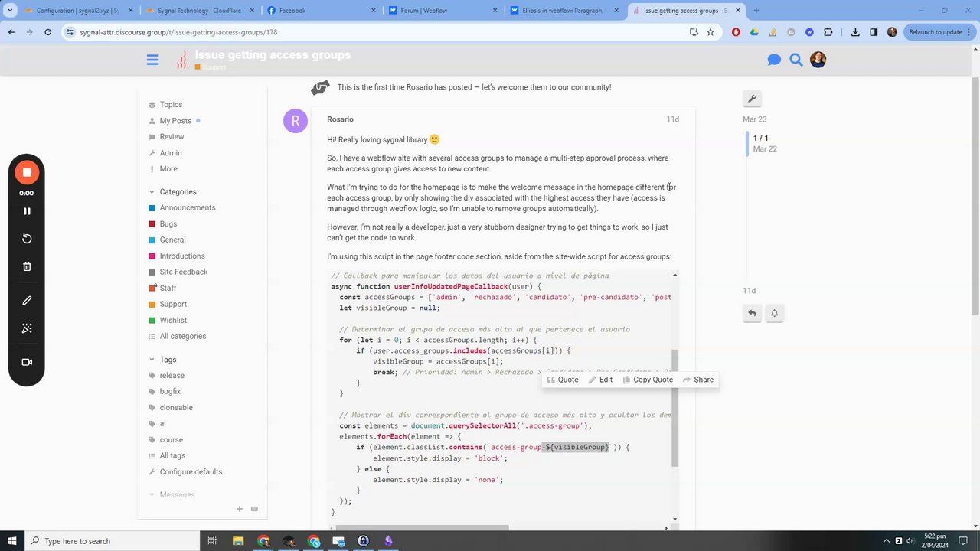Open the Discourse hamburger sidebar menu

tap(152, 60)
